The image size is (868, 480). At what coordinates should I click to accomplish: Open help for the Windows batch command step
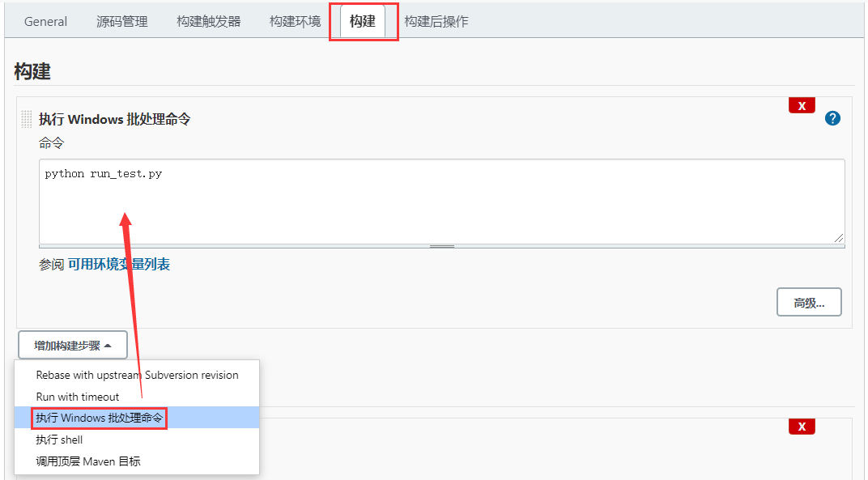tap(832, 118)
